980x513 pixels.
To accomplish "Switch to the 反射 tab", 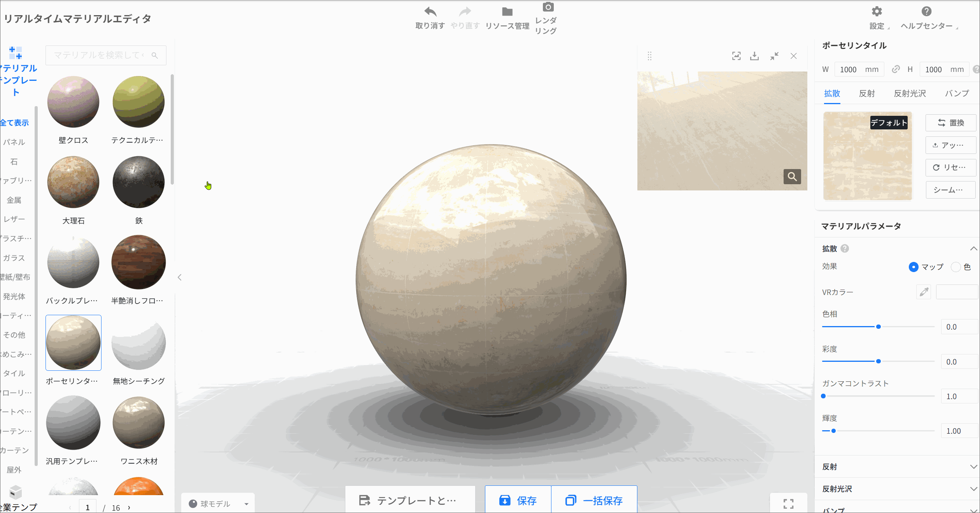I will (866, 94).
